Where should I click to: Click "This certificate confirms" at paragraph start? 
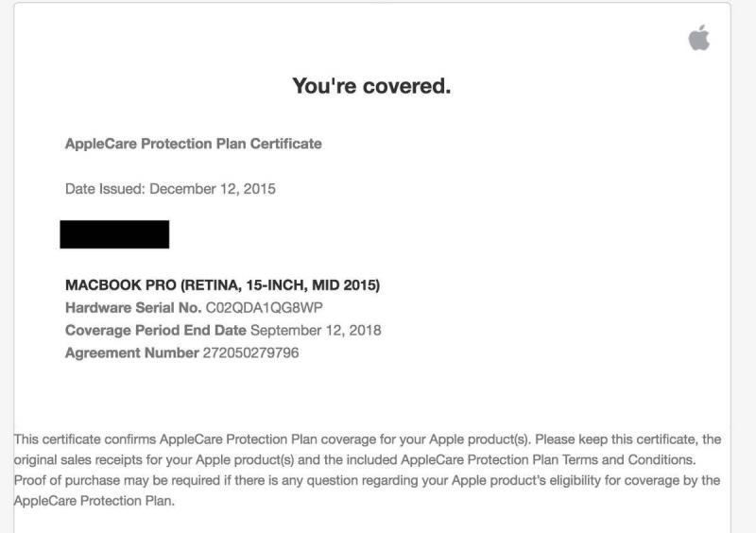(84, 439)
